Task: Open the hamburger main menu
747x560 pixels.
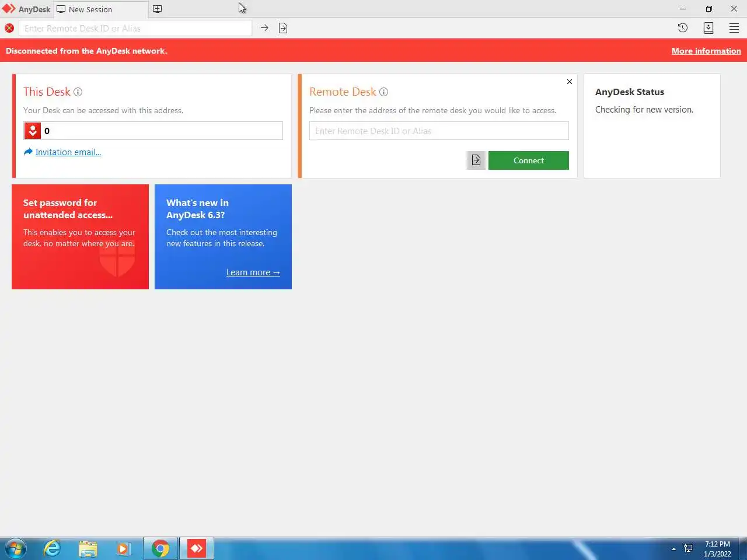Action: [734, 28]
